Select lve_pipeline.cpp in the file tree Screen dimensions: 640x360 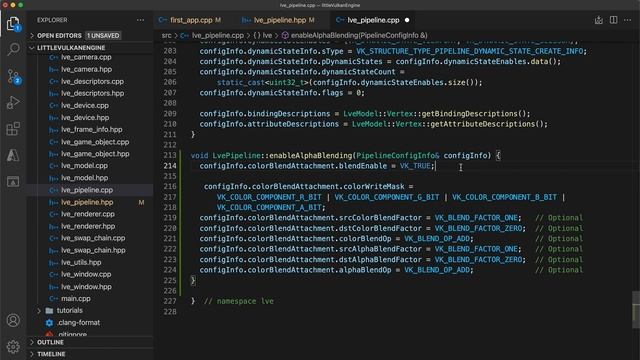[87, 190]
